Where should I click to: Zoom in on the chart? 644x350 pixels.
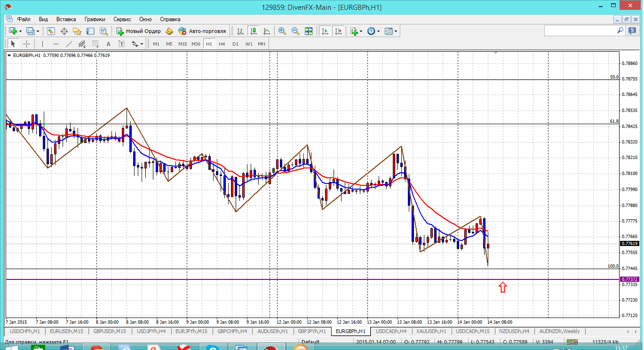282,31
